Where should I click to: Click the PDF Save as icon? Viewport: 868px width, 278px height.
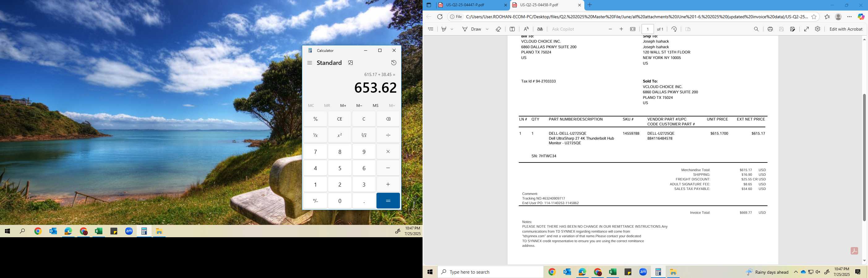pyautogui.click(x=793, y=29)
